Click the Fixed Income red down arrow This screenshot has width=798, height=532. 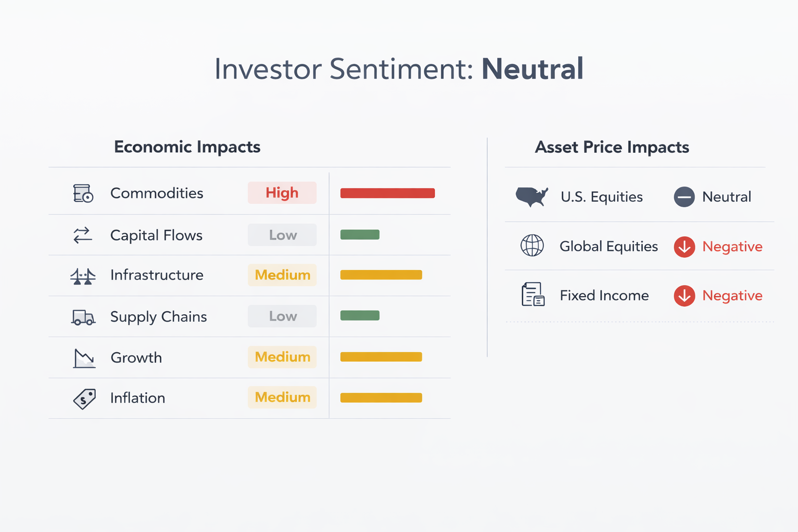tap(684, 296)
